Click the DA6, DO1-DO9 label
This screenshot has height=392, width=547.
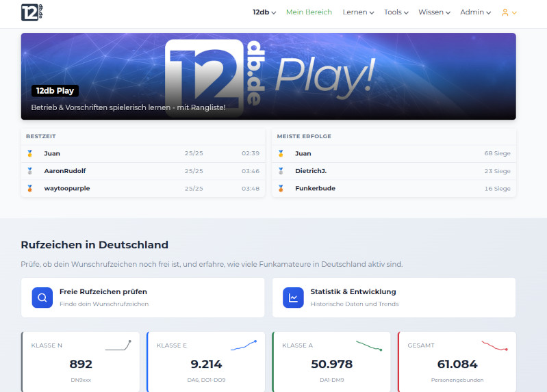(x=206, y=380)
